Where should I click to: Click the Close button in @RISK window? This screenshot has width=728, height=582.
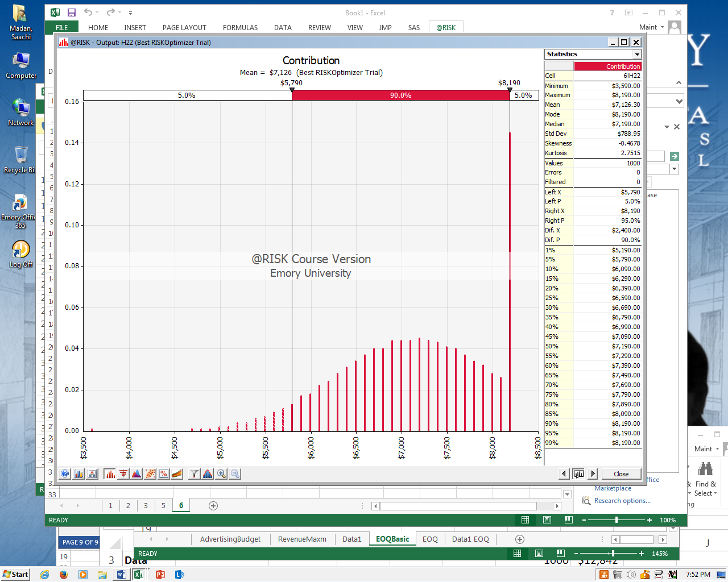click(x=621, y=474)
